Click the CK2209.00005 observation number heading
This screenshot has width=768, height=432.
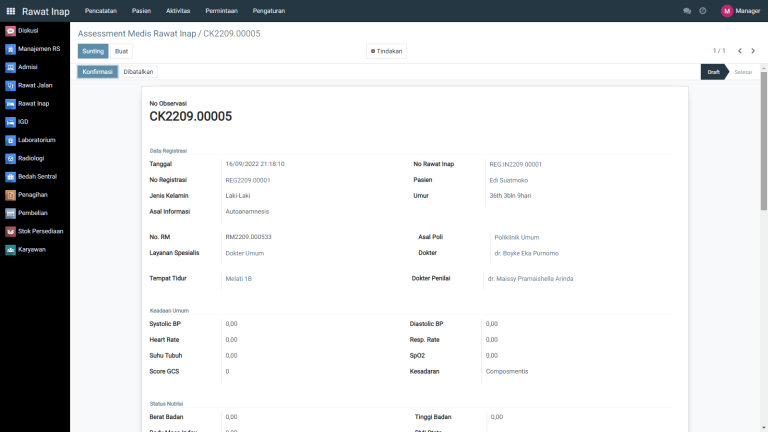[x=191, y=117]
